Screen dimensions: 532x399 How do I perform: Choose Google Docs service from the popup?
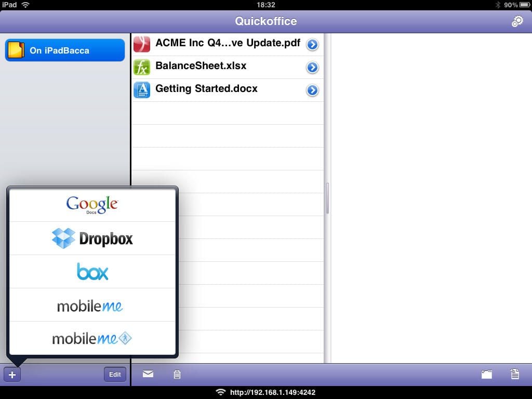click(92, 205)
